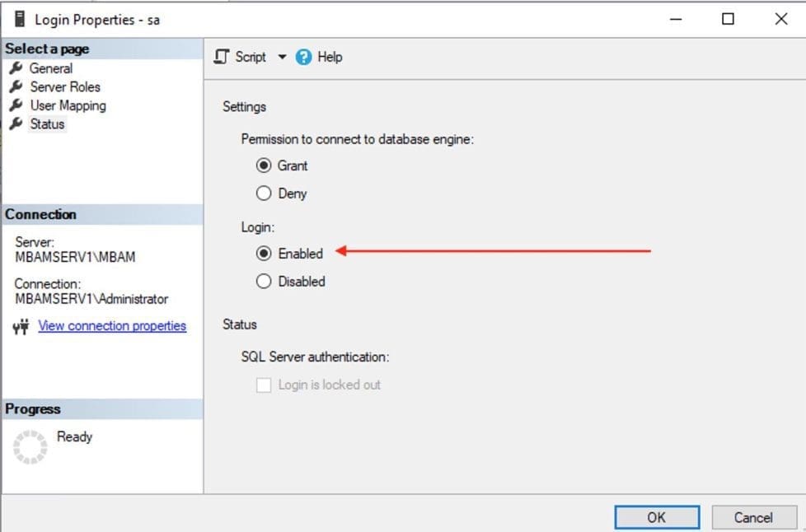Click the Cancel button
Image resolution: width=806 pixels, height=532 pixels.
tap(753, 517)
